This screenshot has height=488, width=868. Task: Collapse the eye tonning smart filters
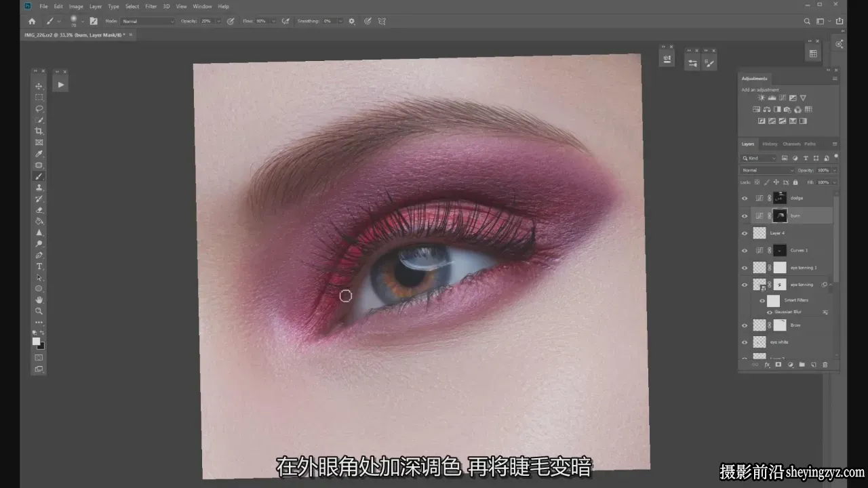pyautogui.click(x=831, y=285)
